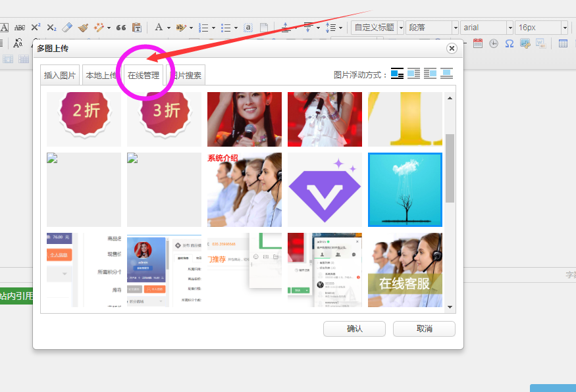Click the format brush icon
This screenshot has height=392, width=576.
point(83,28)
